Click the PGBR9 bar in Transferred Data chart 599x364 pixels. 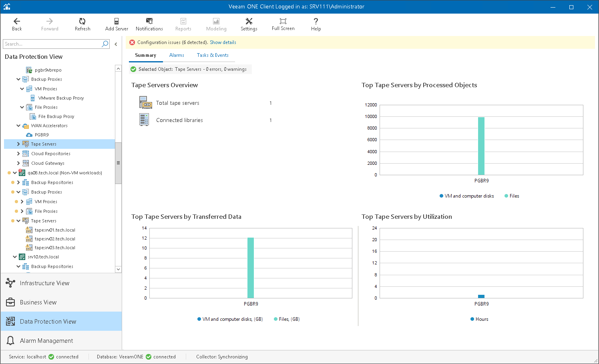coord(251,268)
